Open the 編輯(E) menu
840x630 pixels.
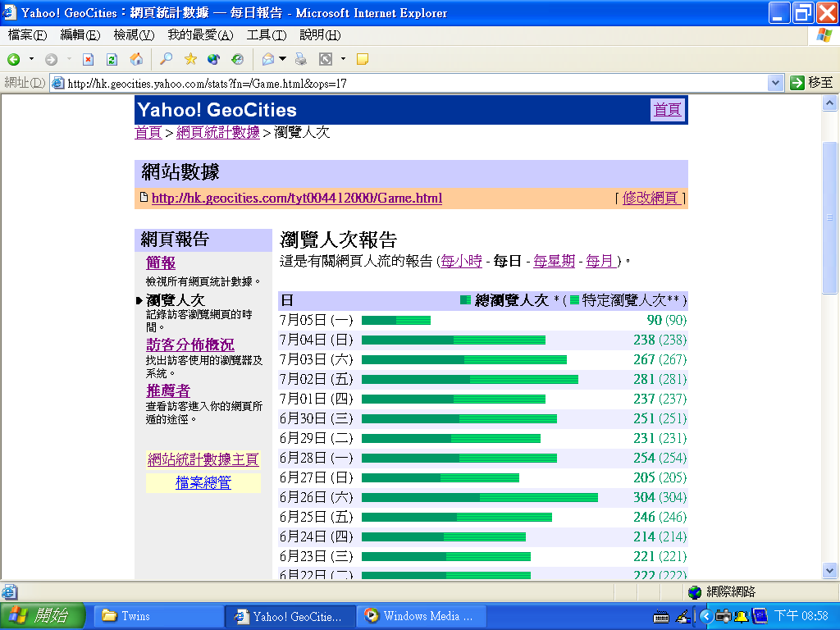pyautogui.click(x=80, y=35)
